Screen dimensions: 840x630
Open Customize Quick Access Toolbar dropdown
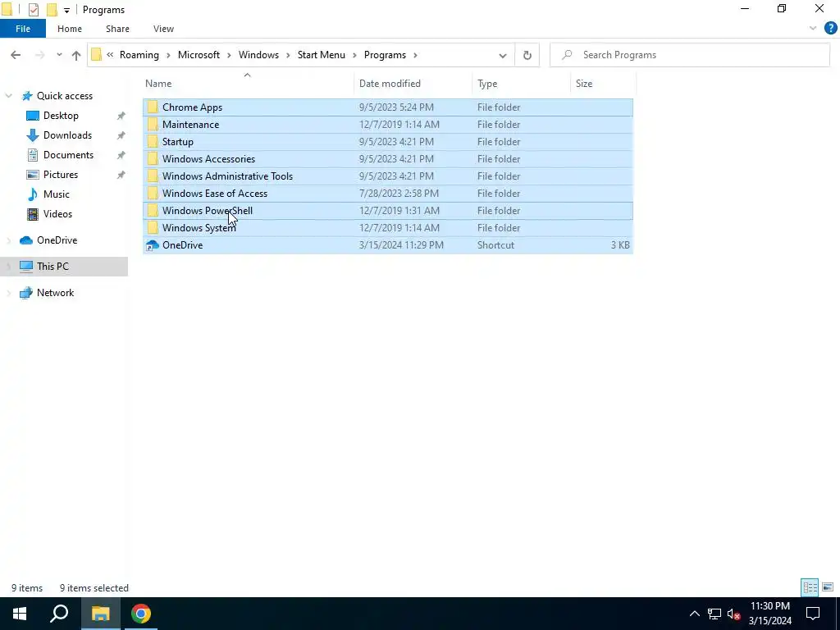point(66,10)
